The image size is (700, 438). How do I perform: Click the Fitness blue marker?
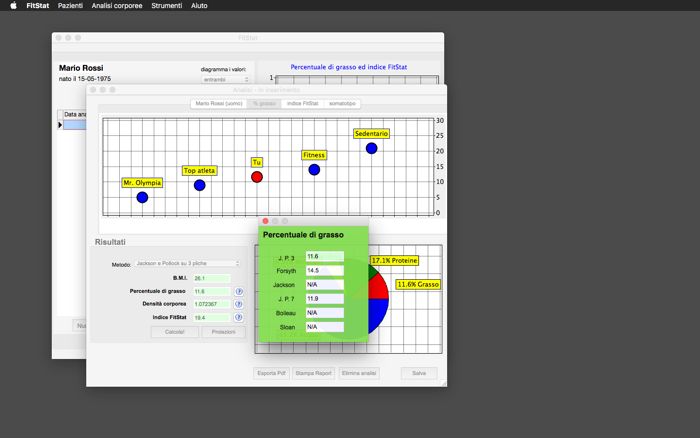(x=314, y=170)
